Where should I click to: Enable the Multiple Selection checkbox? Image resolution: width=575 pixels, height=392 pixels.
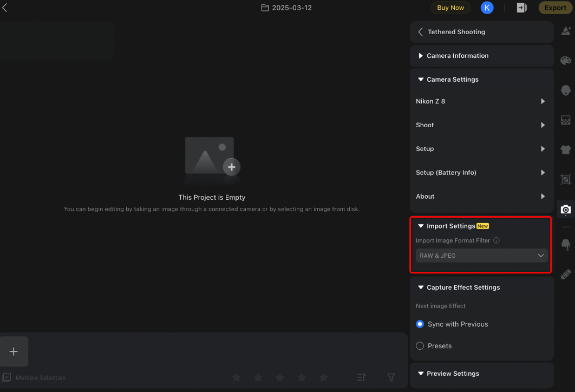click(x=6, y=377)
